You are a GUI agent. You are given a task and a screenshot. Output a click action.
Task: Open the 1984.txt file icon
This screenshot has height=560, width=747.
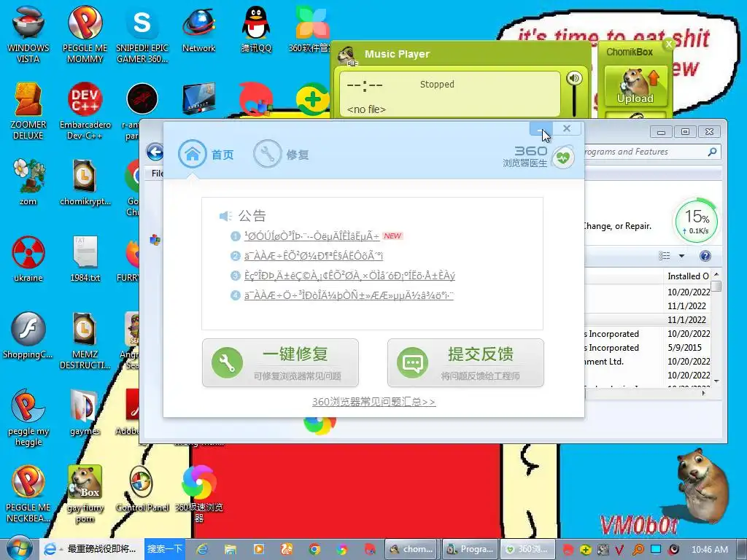[x=85, y=259]
